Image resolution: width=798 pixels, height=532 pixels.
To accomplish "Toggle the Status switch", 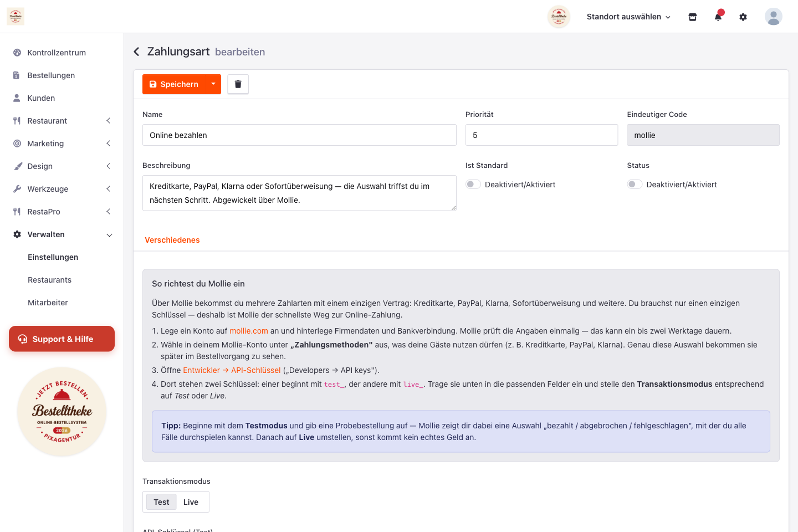I will [x=635, y=185].
